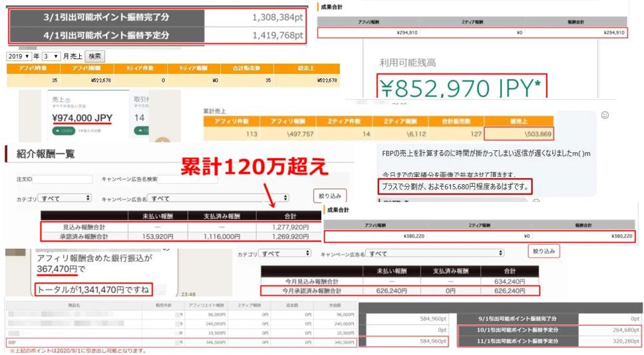Image resolution: width=644 pixels, height=355 pixels.
Task: Open the month dropdown showing 3
Action: [x=53, y=57]
